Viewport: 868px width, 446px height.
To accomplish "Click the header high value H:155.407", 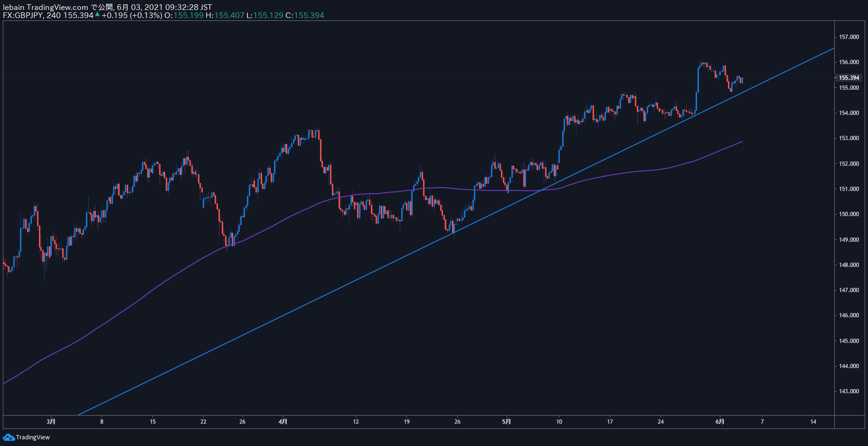I will point(225,15).
